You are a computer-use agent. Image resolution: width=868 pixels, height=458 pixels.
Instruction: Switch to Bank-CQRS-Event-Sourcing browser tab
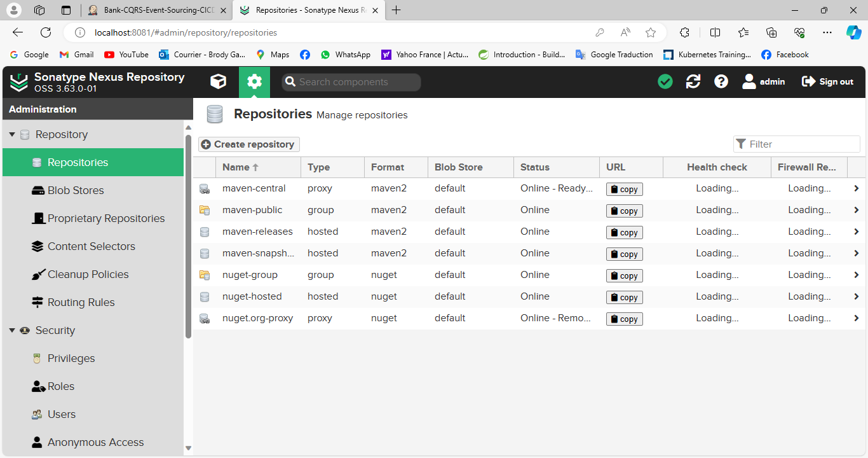(x=158, y=10)
